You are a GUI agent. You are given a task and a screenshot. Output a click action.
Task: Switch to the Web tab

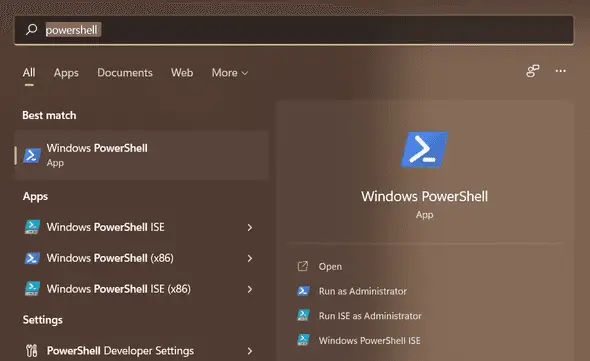182,73
